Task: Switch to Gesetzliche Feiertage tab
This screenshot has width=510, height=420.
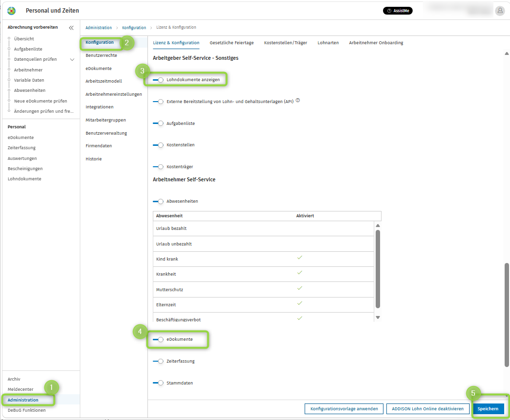Action: coord(232,43)
